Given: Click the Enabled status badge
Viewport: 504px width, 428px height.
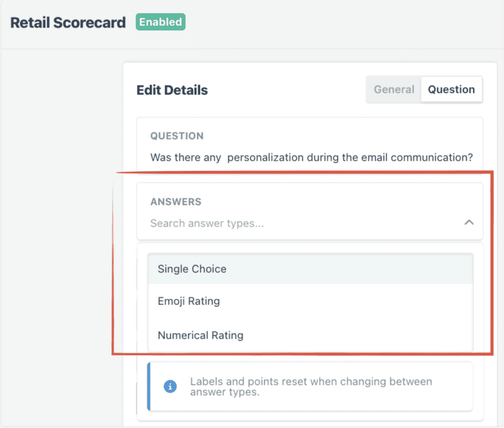Looking at the screenshot, I should pyautogui.click(x=161, y=22).
